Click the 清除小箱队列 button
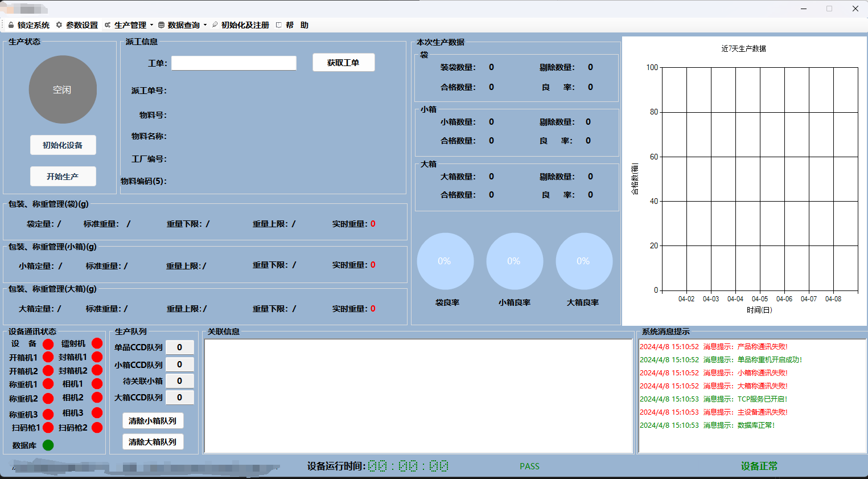The width and height of the screenshot is (868, 479). (153, 421)
